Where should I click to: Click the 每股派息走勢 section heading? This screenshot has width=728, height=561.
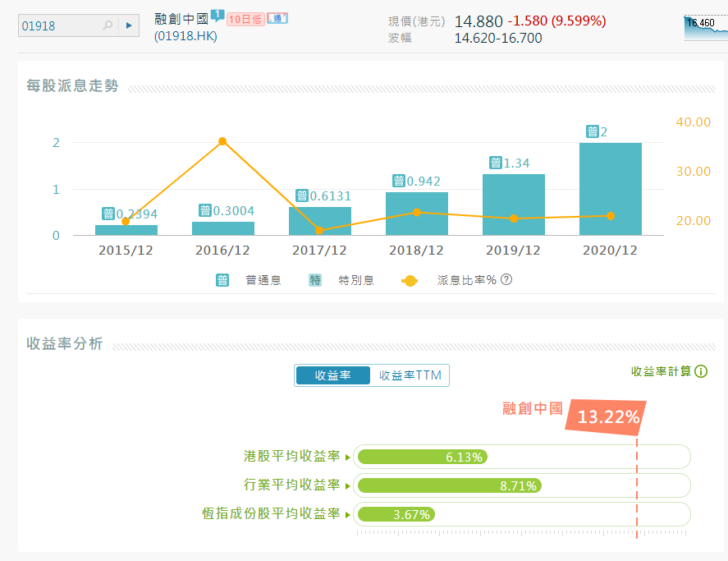[x=72, y=86]
